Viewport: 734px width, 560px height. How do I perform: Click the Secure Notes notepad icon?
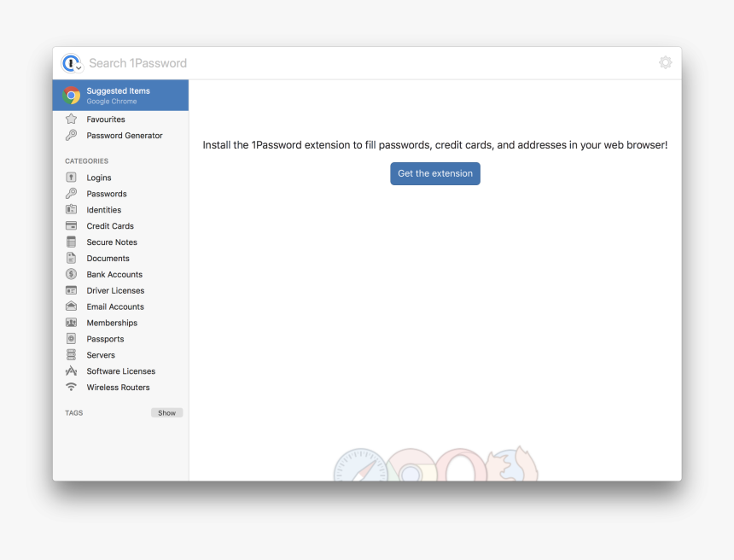[x=73, y=242]
